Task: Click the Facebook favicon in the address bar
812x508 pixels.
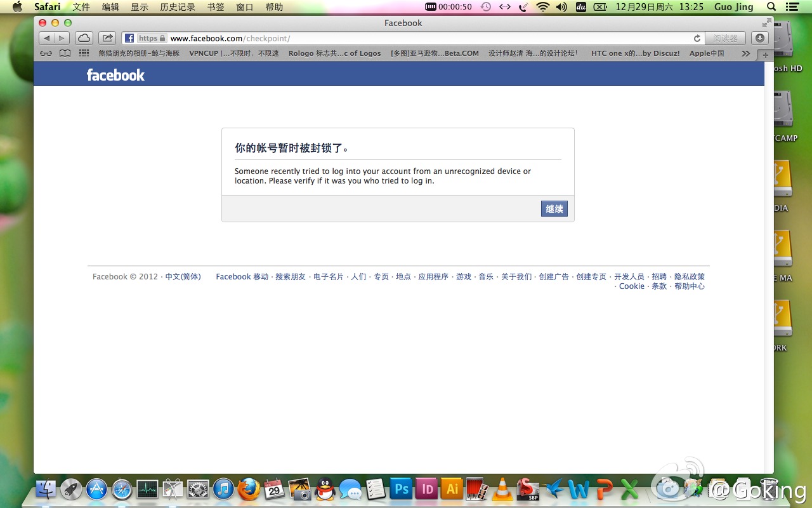Action: point(129,38)
